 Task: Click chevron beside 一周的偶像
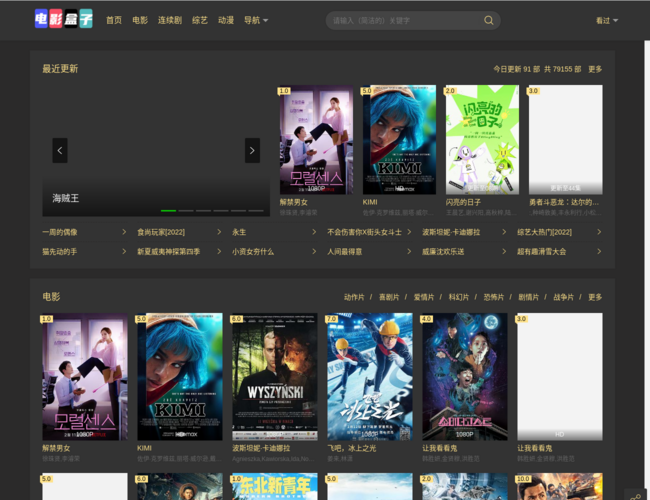coord(124,232)
